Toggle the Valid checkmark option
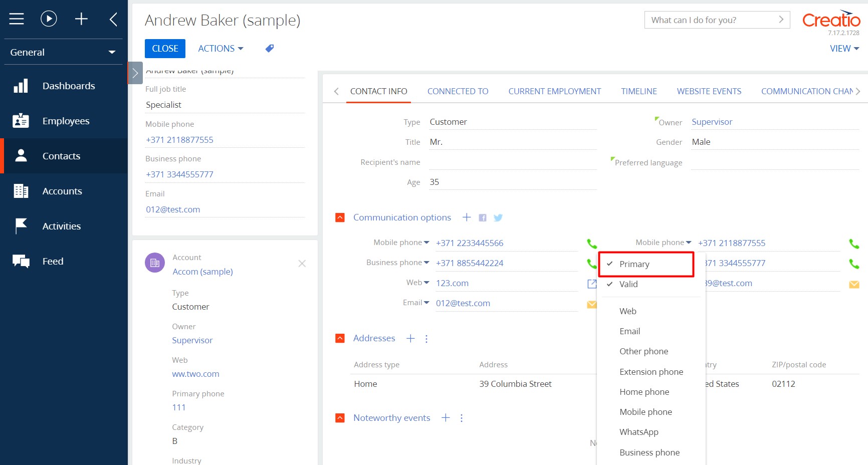Viewport: 868px width, 465px height. [x=628, y=284]
